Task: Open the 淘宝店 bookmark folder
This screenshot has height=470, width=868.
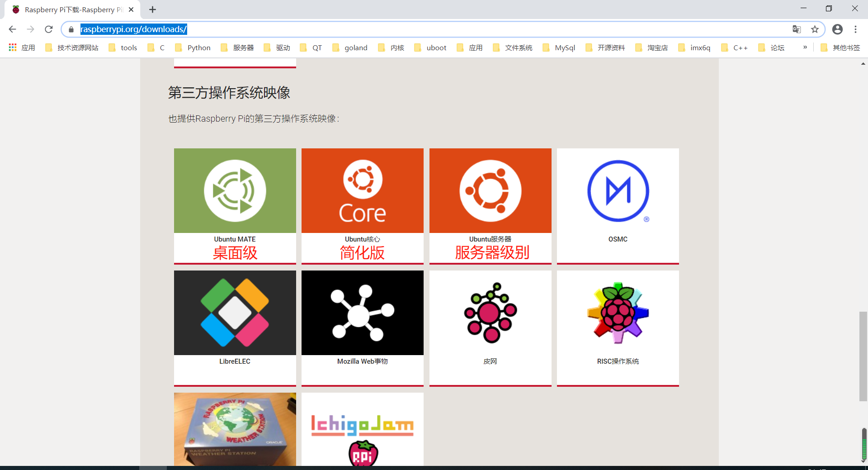Action: click(x=651, y=47)
